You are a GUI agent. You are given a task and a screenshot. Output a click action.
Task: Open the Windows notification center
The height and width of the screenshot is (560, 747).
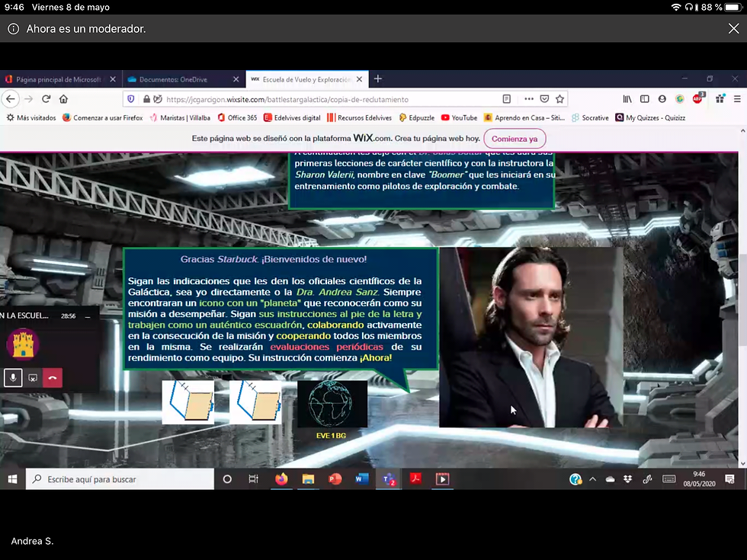[x=729, y=479]
